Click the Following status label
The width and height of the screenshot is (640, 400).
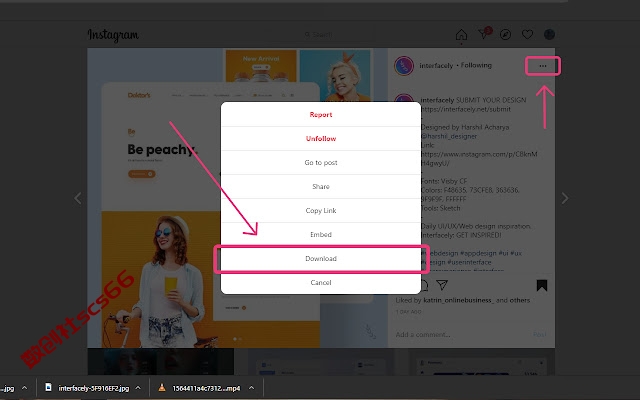tap(476, 65)
